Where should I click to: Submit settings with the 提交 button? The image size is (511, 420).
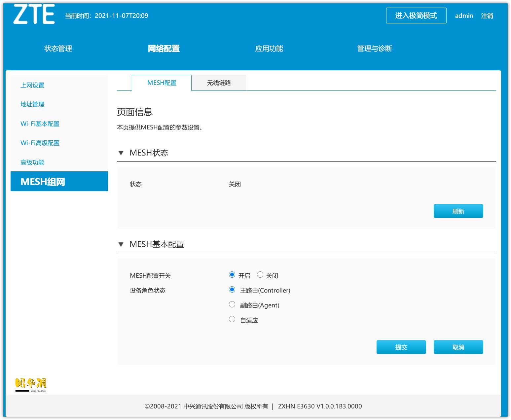pos(401,347)
